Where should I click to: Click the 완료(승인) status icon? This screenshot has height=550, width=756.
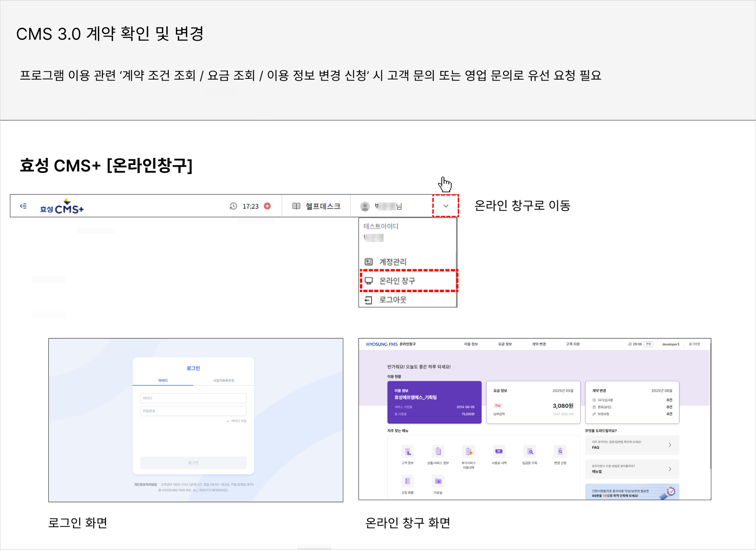coord(594,407)
